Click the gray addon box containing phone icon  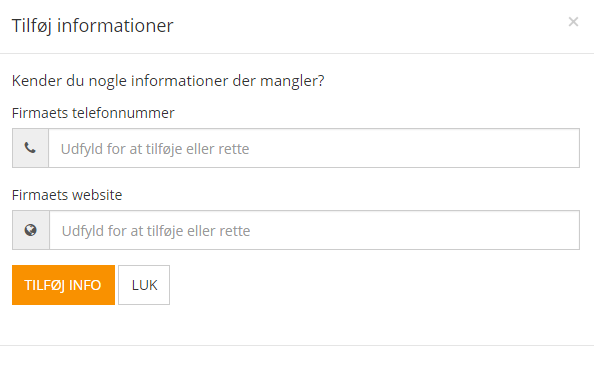pyautogui.click(x=30, y=148)
